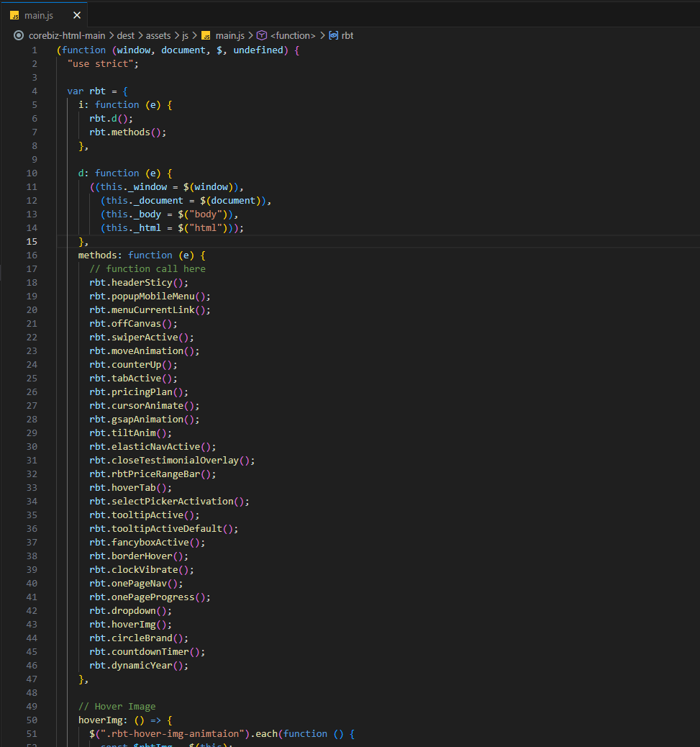Click line number 49 in gutter
Image resolution: width=700 pixels, height=747 pixels.
pyautogui.click(x=32, y=707)
